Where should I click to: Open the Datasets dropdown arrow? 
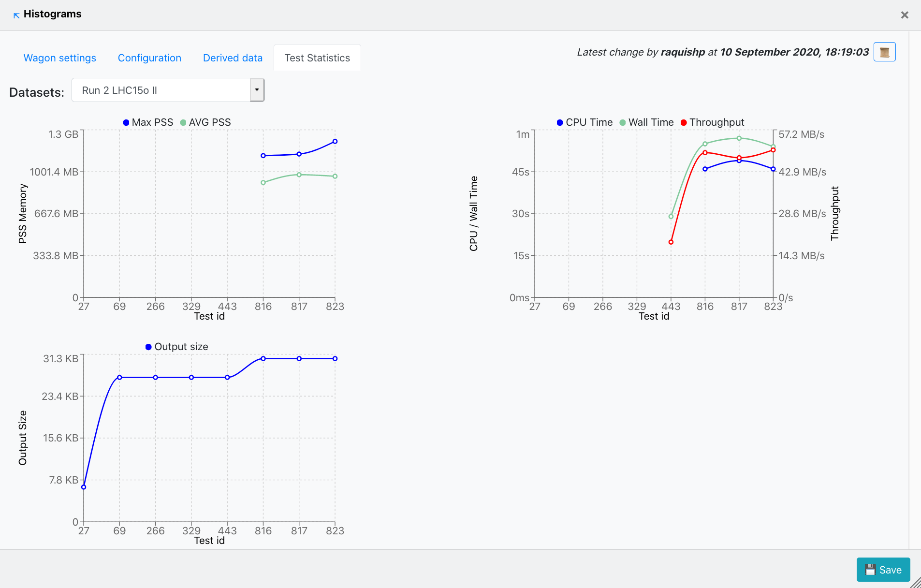257,90
